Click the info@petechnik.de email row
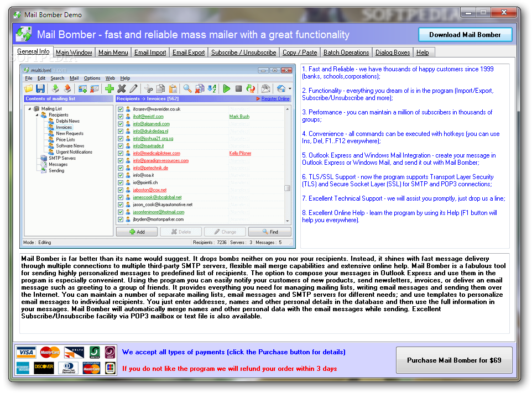 click(150, 168)
